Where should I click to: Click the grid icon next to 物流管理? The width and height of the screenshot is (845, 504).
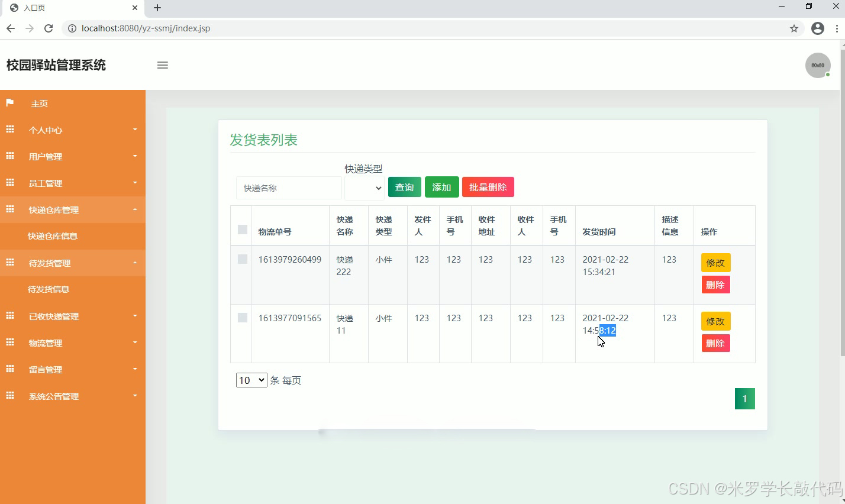coord(9,342)
